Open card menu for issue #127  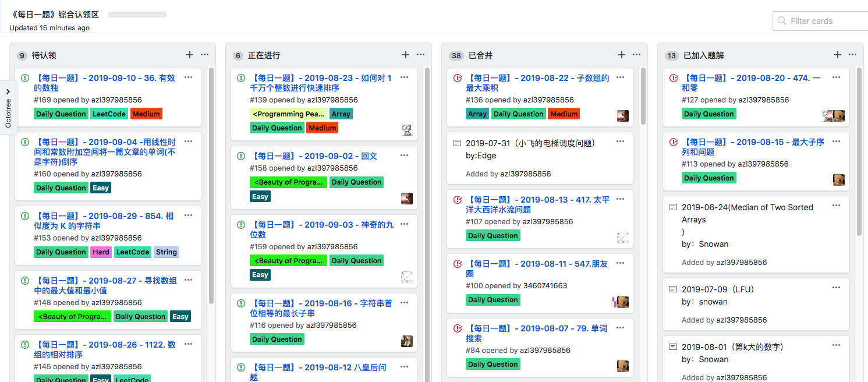click(836, 77)
